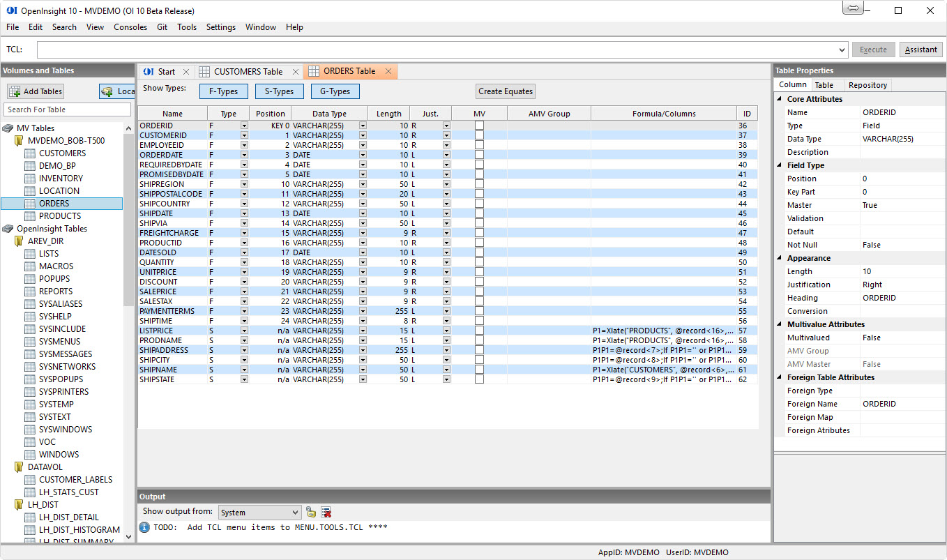Click the AREV_DIR volume icon
The height and width of the screenshot is (560, 947).
(20, 241)
